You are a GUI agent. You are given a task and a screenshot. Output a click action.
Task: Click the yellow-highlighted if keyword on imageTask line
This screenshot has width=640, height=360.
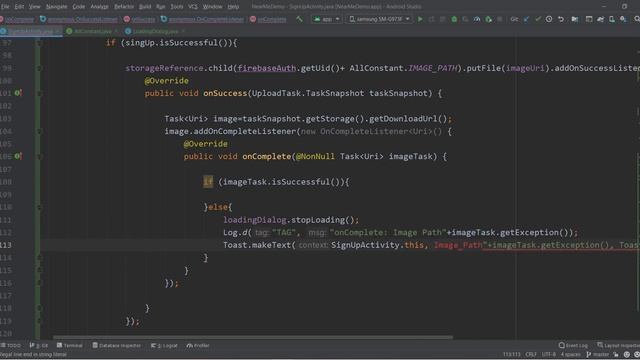point(208,182)
